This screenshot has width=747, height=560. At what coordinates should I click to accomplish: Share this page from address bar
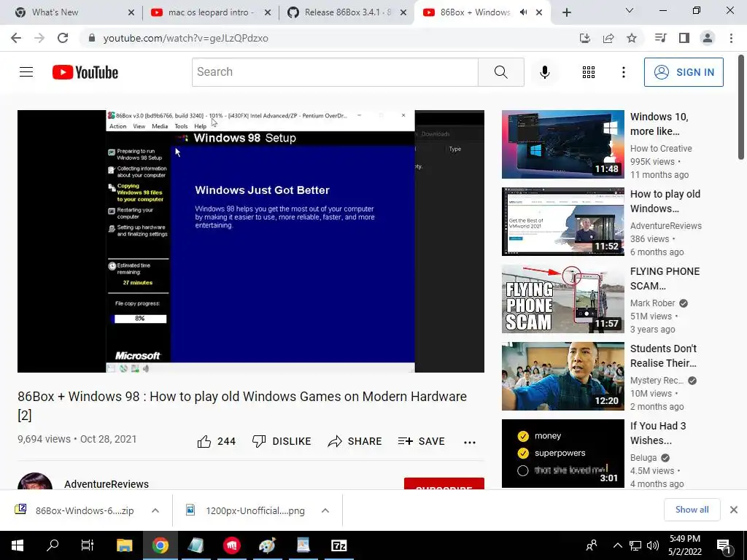pyautogui.click(x=608, y=38)
